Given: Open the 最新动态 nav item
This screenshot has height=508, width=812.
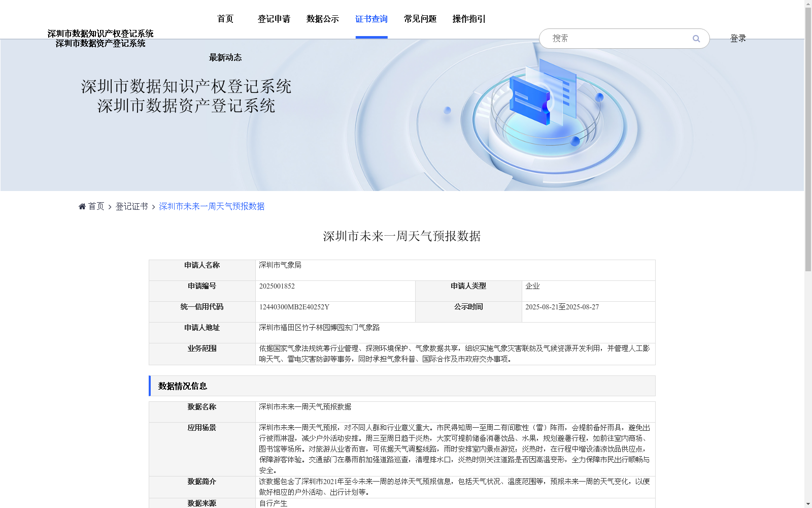Looking at the screenshot, I should [x=225, y=57].
